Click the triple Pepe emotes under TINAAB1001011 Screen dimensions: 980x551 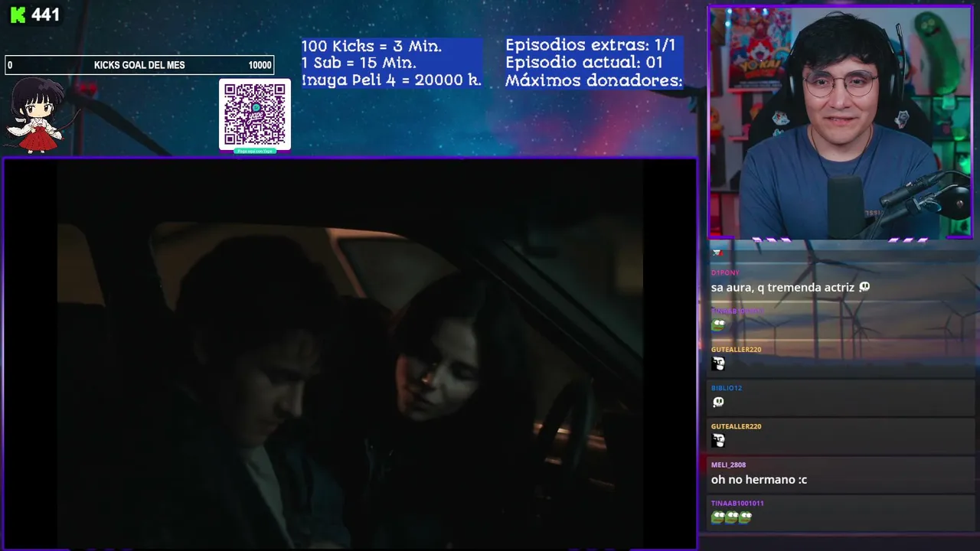pyautogui.click(x=732, y=517)
